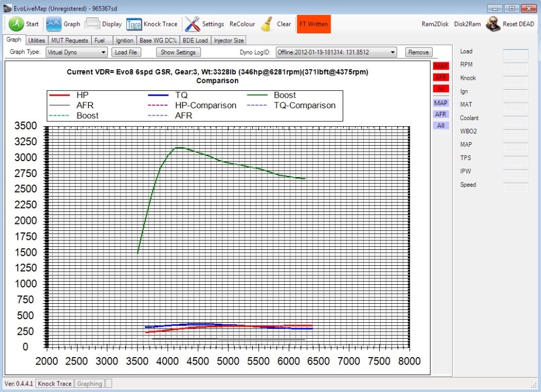541x392 pixels.
Task: Click the Load value field
Action: (x=516, y=54)
